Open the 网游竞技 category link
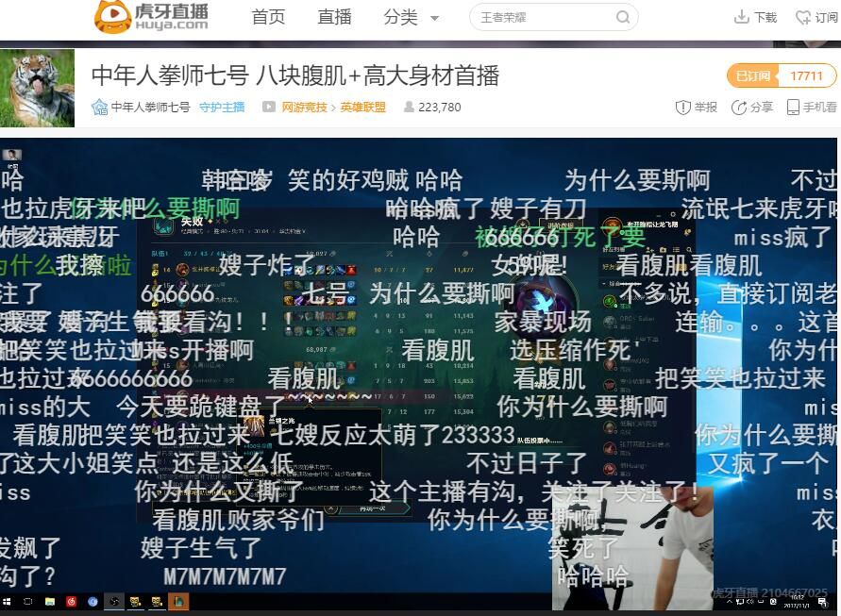 pos(304,108)
